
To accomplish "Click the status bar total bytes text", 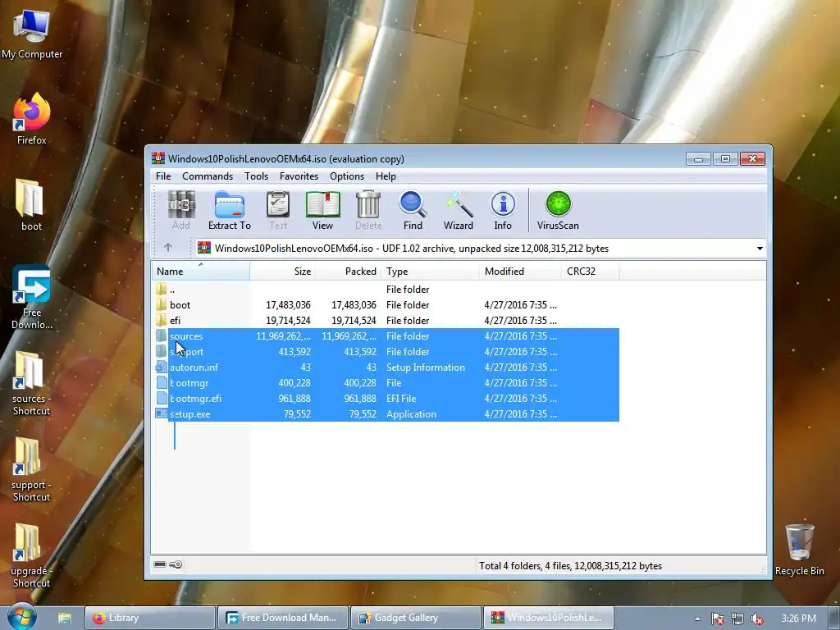I will pos(570,566).
